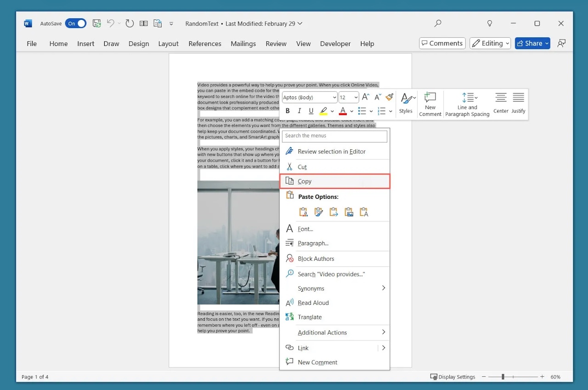The width and height of the screenshot is (588, 390).
Task: Click the Numbering list icon
Action: click(381, 111)
